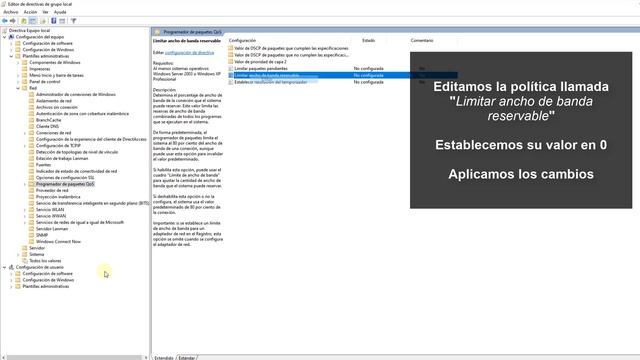640x360 pixels.
Task: Click policy icon of Establecer resolución del temporizador
Action: 231,82
